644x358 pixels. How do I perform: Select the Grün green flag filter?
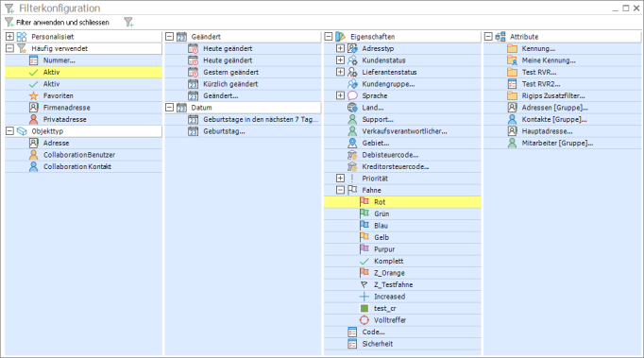tap(402, 214)
